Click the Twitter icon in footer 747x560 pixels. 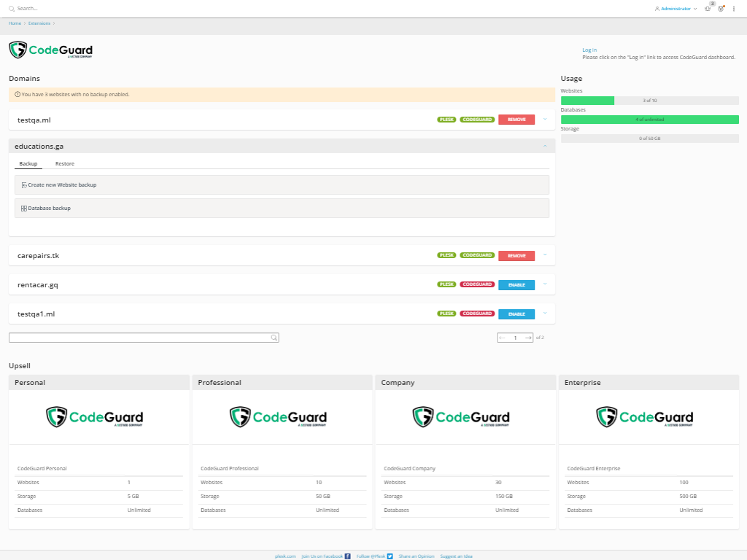tap(390, 556)
